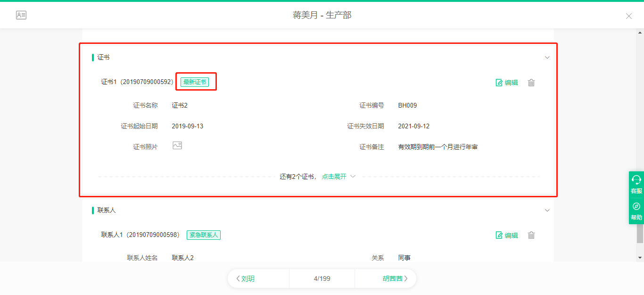Click the 最新证书 tag
Viewport: 644px width, 295px height.
point(195,82)
